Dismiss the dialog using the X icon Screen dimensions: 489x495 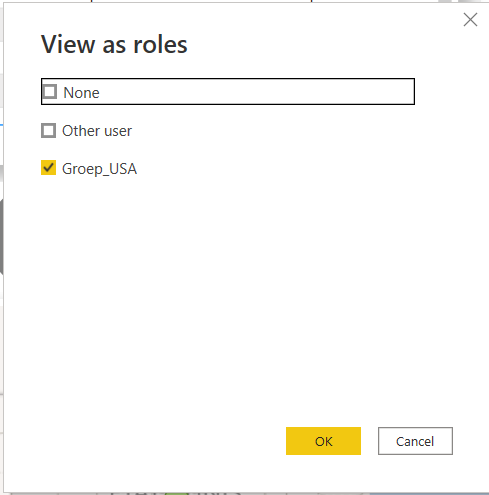tap(470, 20)
